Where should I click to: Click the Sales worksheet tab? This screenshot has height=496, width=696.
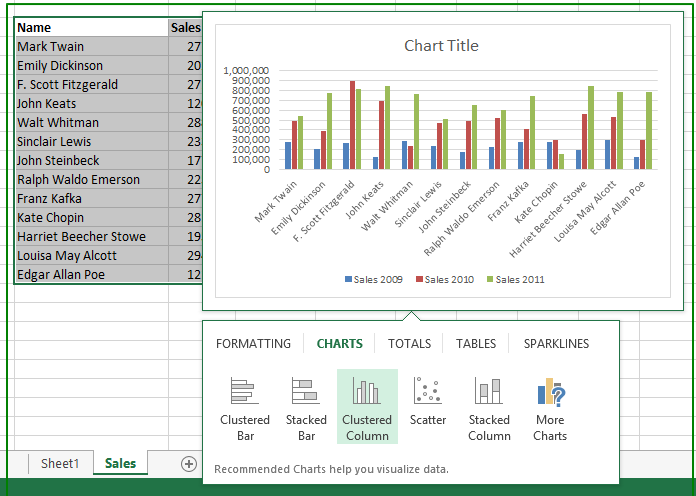(121, 463)
